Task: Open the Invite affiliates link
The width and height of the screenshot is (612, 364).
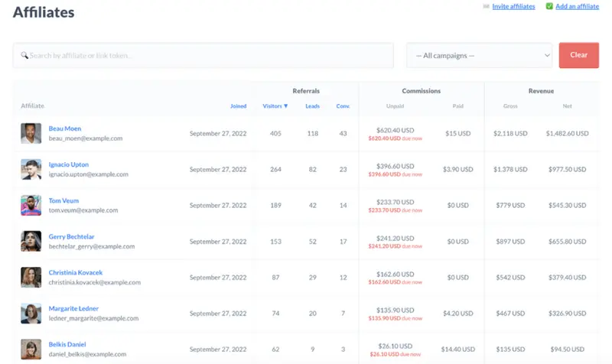Action: pyautogui.click(x=513, y=6)
